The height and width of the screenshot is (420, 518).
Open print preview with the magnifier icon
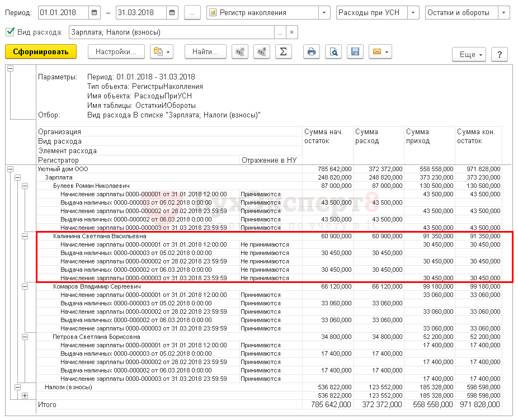pos(333,52)
